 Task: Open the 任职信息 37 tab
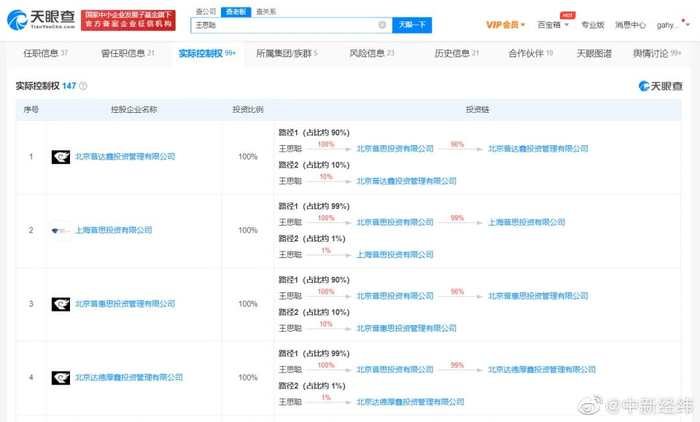[x=46, y=53]
